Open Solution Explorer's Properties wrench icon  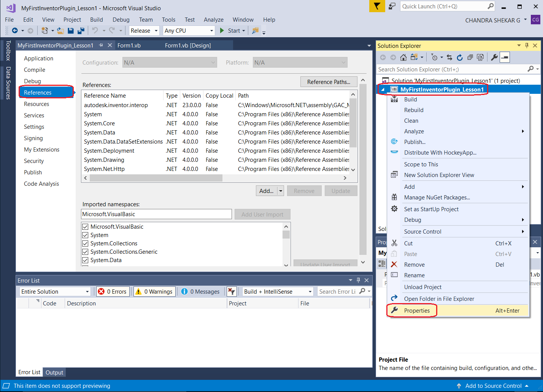click(494, 57)
